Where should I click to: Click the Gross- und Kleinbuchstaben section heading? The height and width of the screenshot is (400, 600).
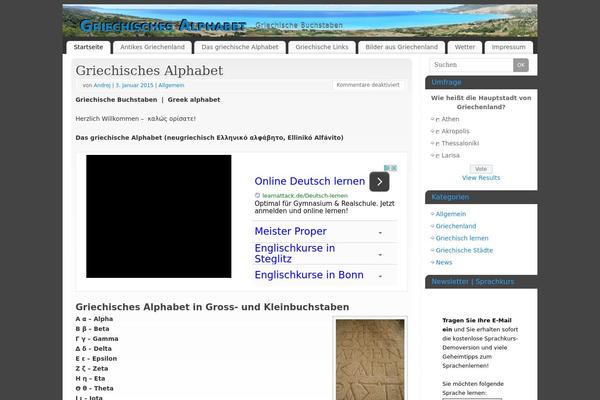pyautogui.click(x=212, y=307)
